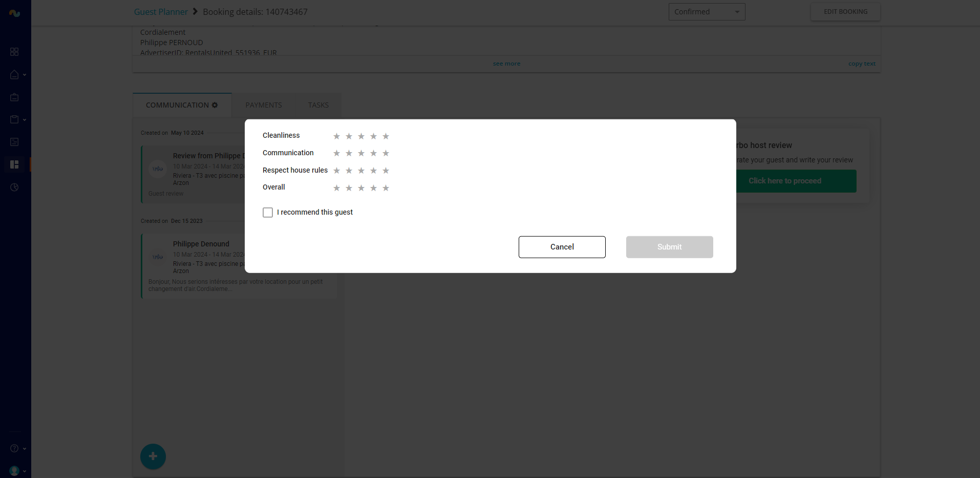Rate Overall five stars
The height and width of the screenshot is (478, 980).
[386, 188]
